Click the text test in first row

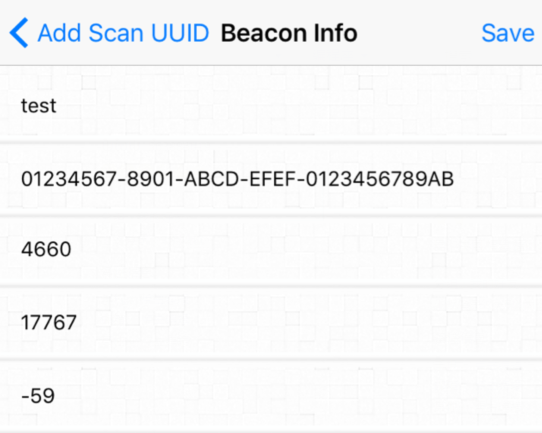[x=38, y=106]
